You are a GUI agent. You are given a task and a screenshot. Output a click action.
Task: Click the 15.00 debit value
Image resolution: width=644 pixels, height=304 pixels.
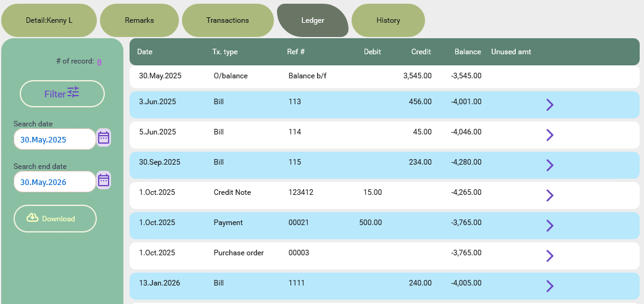click(373, 192)
